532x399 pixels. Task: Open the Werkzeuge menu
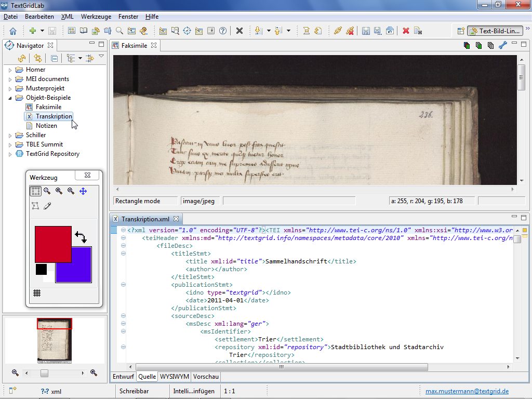pos(96,17)
